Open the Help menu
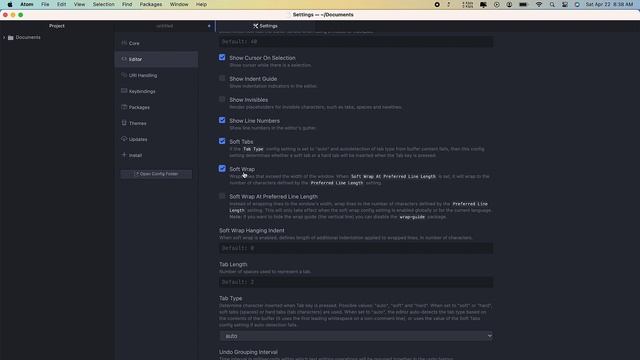The image size is (640, 360). pos(201,4)
